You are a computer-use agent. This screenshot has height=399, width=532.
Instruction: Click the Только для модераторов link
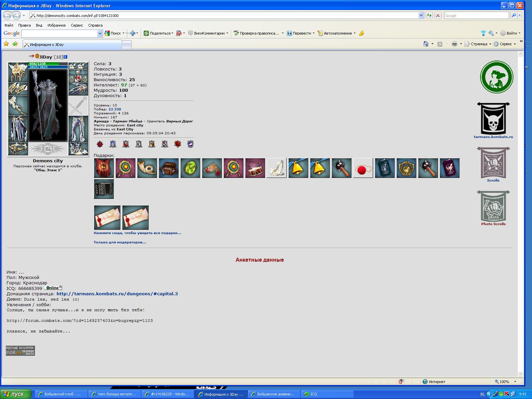point(120,242)
